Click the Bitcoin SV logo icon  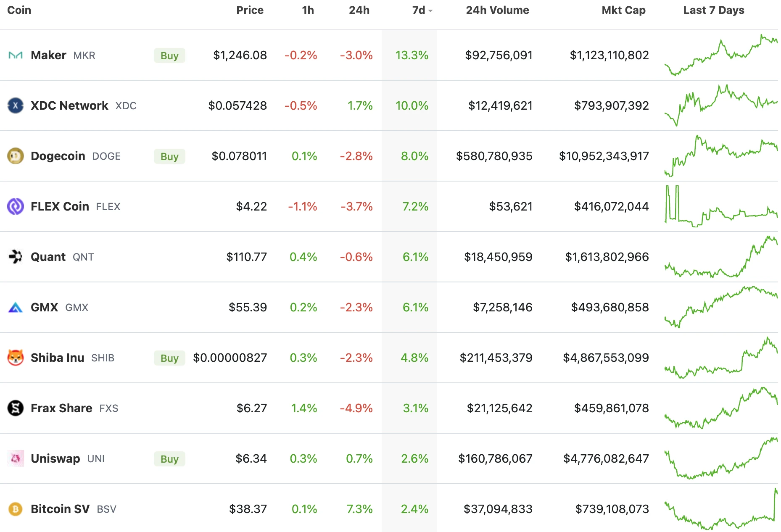point(16,509)
